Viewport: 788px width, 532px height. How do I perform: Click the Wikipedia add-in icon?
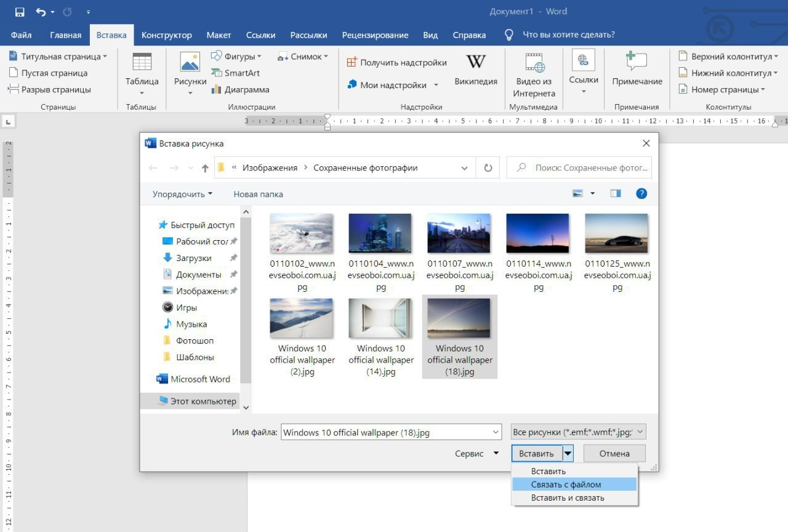475,62
